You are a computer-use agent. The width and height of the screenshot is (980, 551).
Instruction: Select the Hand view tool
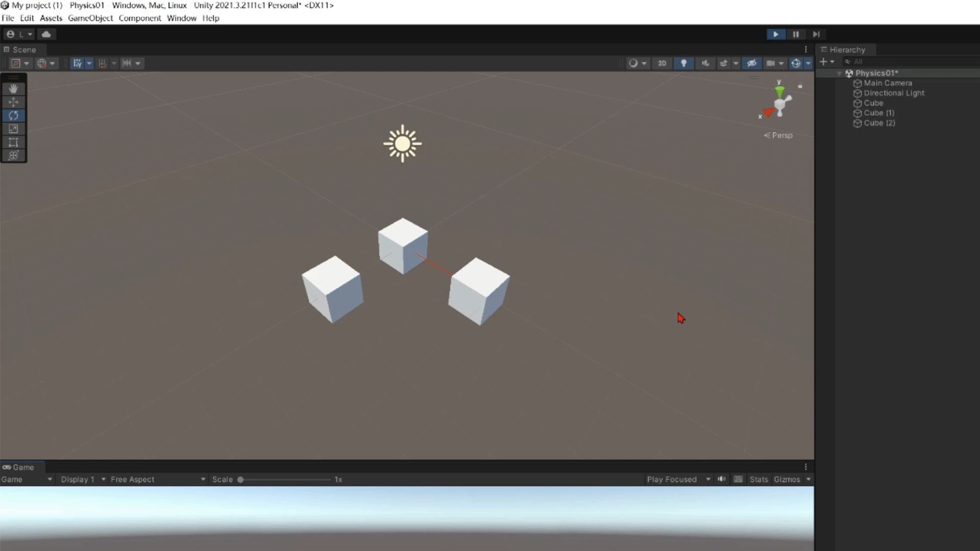pyautogui.click(x=13, y=89)
